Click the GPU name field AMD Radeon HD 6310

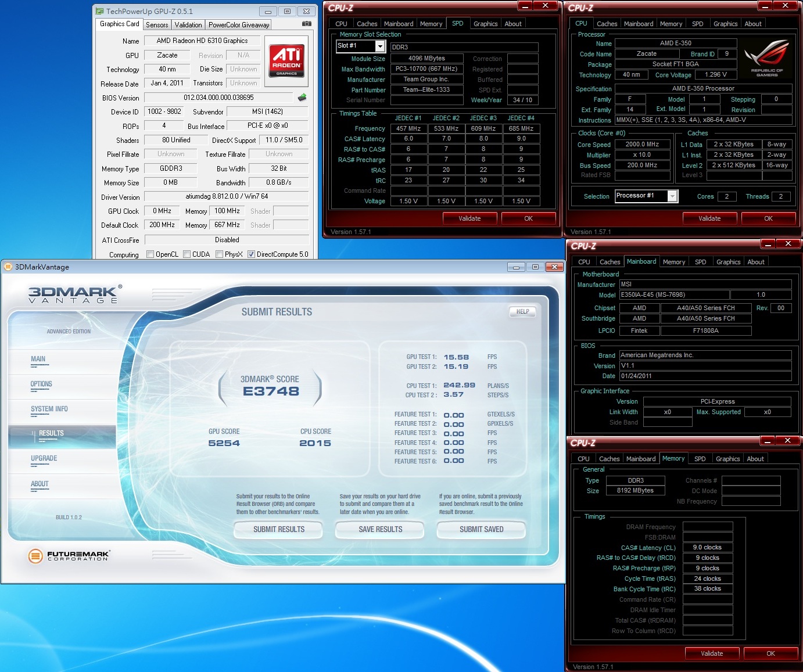[x=202, y=41]
